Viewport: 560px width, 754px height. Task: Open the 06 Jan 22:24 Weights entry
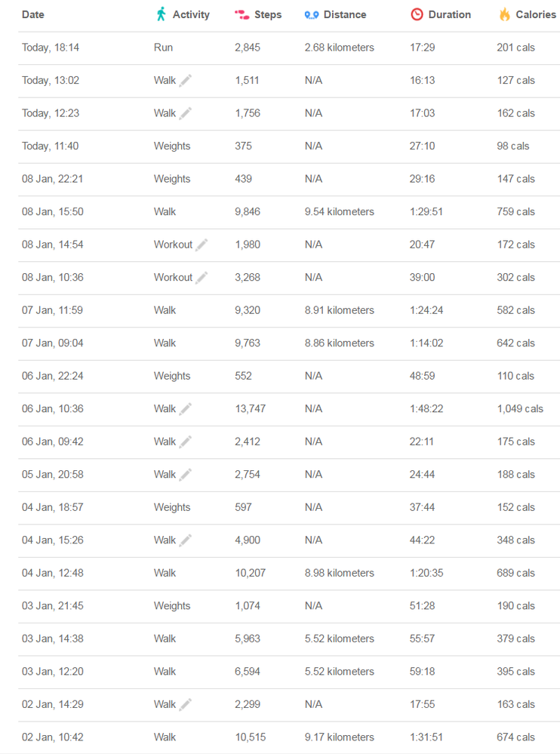point(289,376)
